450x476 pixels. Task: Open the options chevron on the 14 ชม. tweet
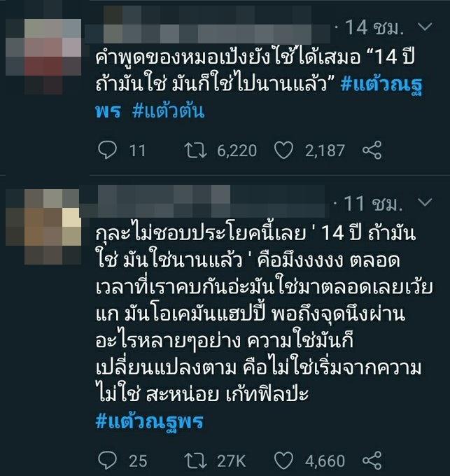(425, 27)
